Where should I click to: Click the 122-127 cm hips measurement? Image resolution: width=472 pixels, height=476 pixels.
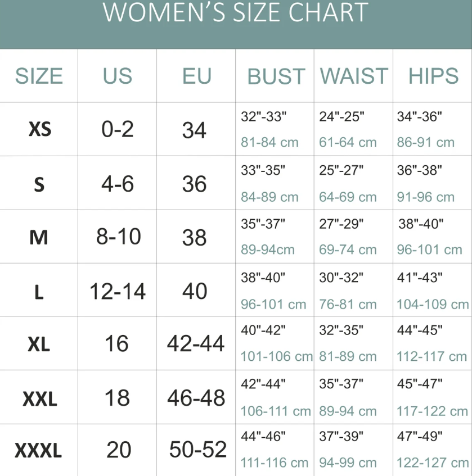point(432,463)
